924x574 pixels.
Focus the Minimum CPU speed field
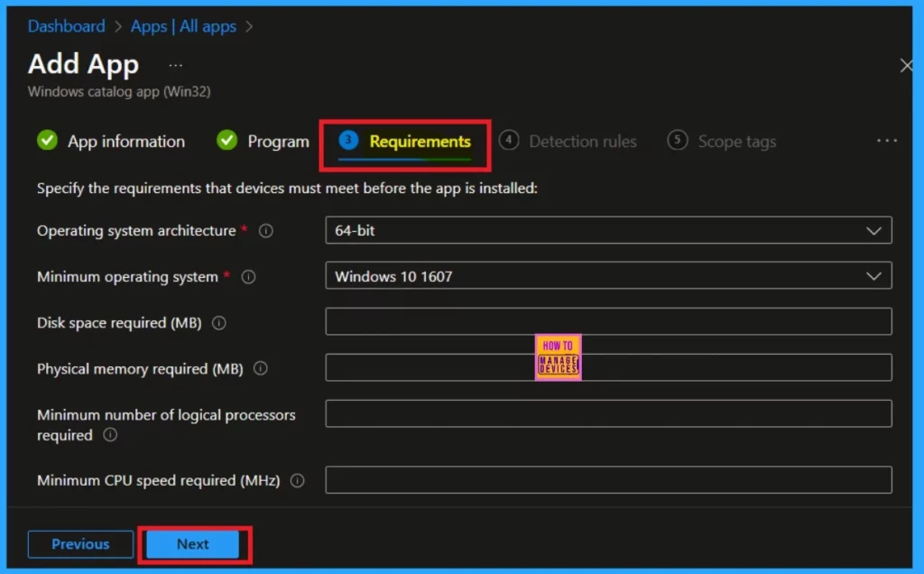pyautogui.click(x=608, y=480)
